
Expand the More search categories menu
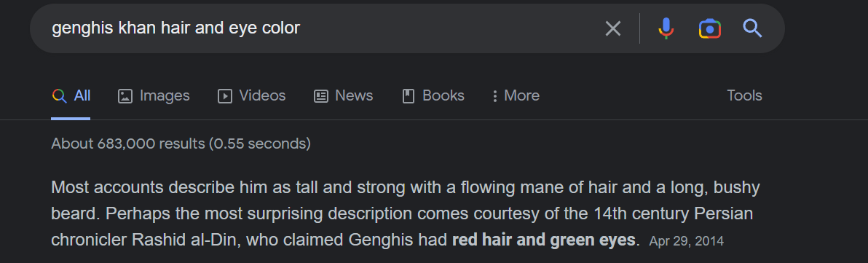pyautogui.click(x=516, y=95)
